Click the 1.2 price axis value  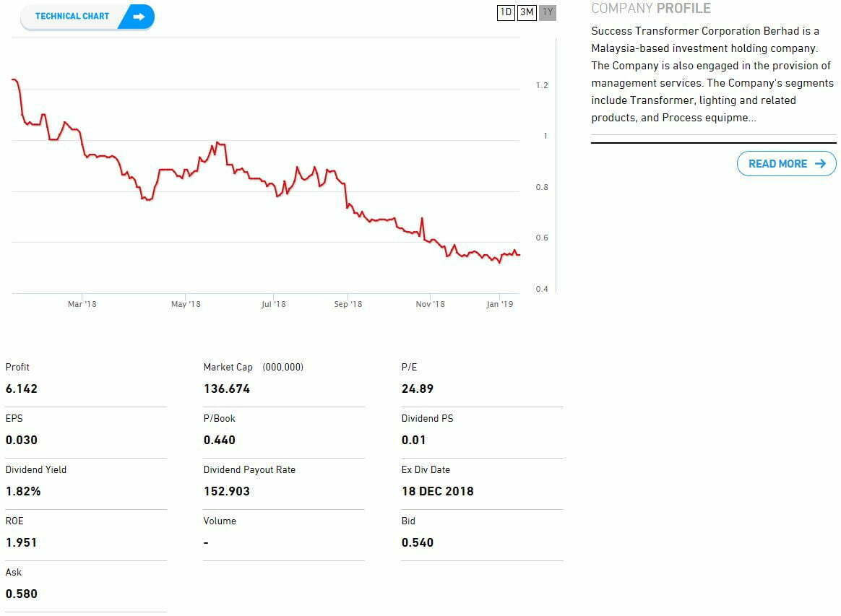pyautogui.click(x=542, y=85)
